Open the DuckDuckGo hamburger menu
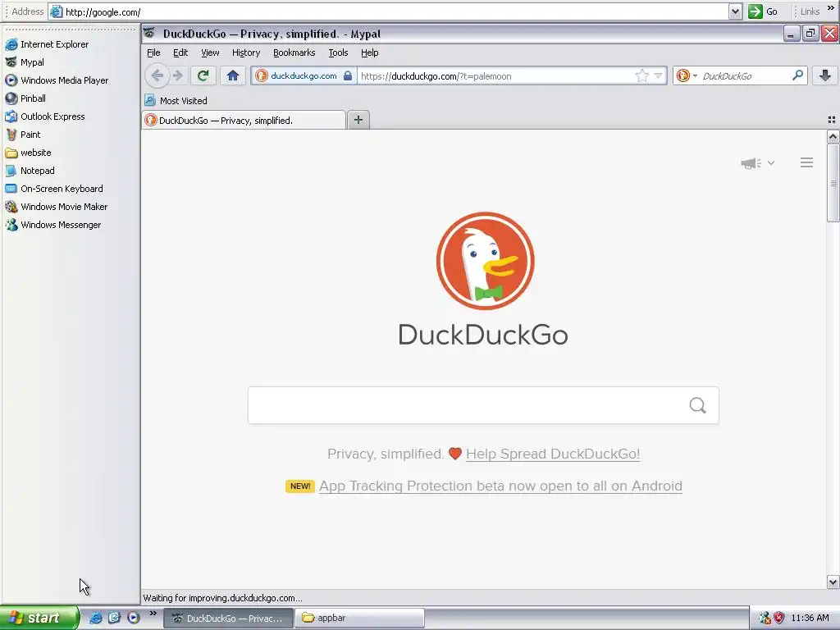The image size is (840, 630). click(x=807, y=162)
